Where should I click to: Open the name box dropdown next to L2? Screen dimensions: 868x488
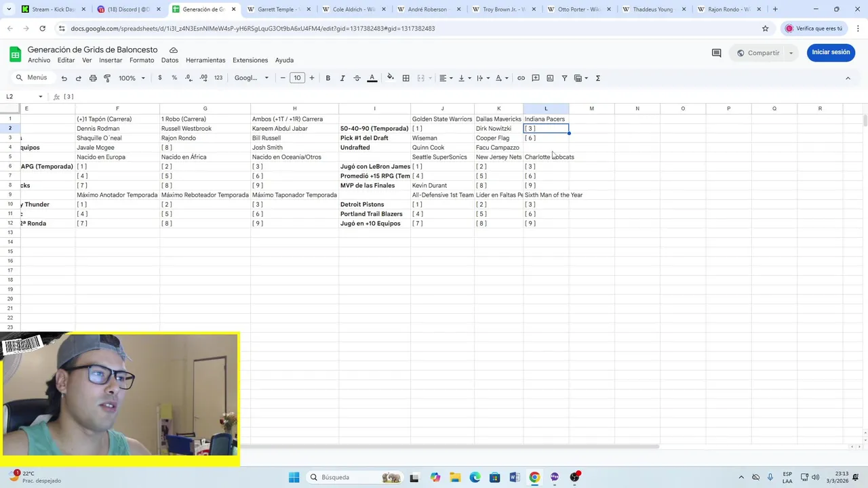[41, 97]
